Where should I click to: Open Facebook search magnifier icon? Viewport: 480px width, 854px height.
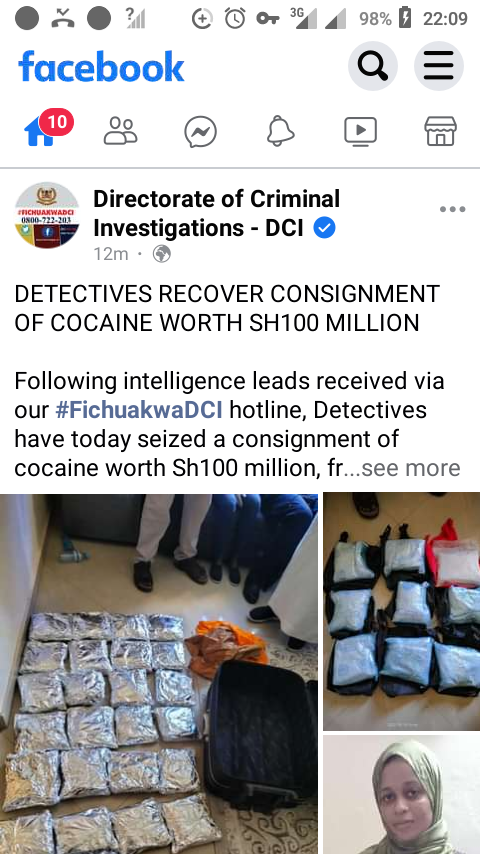[373, 66]
